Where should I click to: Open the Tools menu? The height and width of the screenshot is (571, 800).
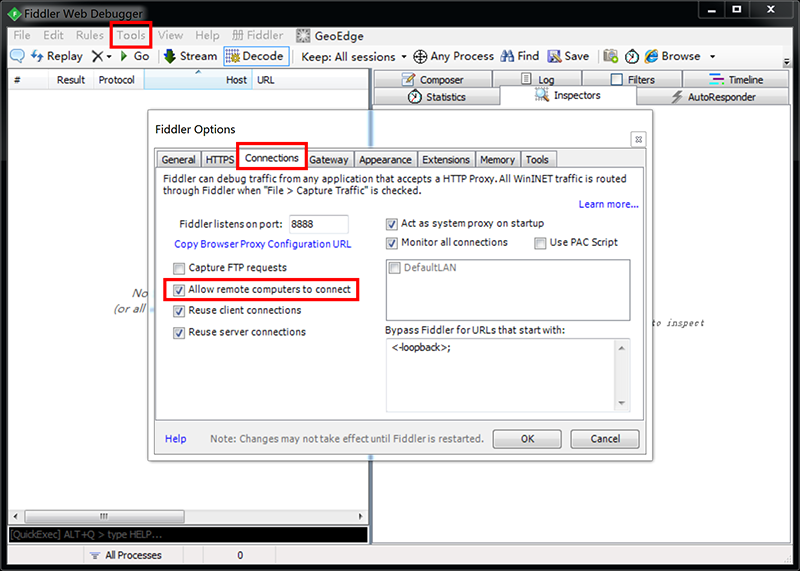(x=131, y=35)
